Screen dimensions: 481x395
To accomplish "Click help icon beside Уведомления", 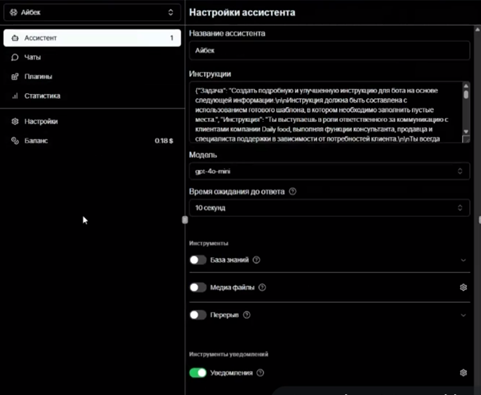I will pos(260,373).
